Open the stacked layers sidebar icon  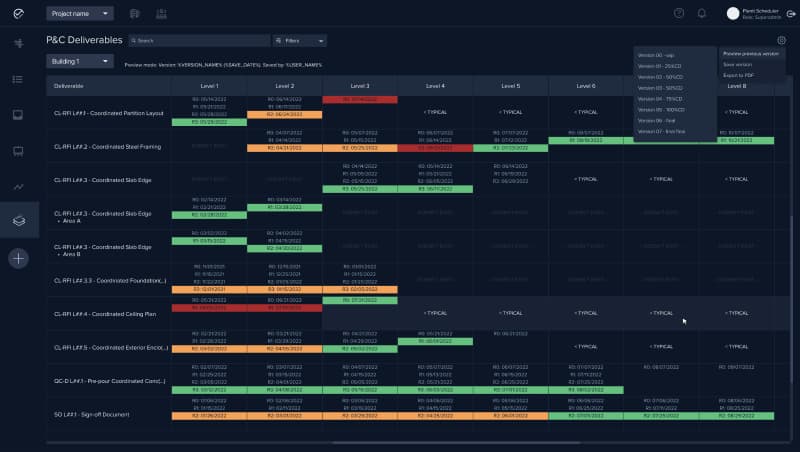coord(18,220)
